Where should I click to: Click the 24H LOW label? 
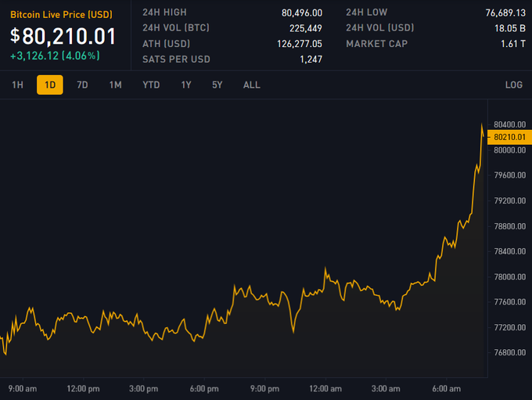367,13
